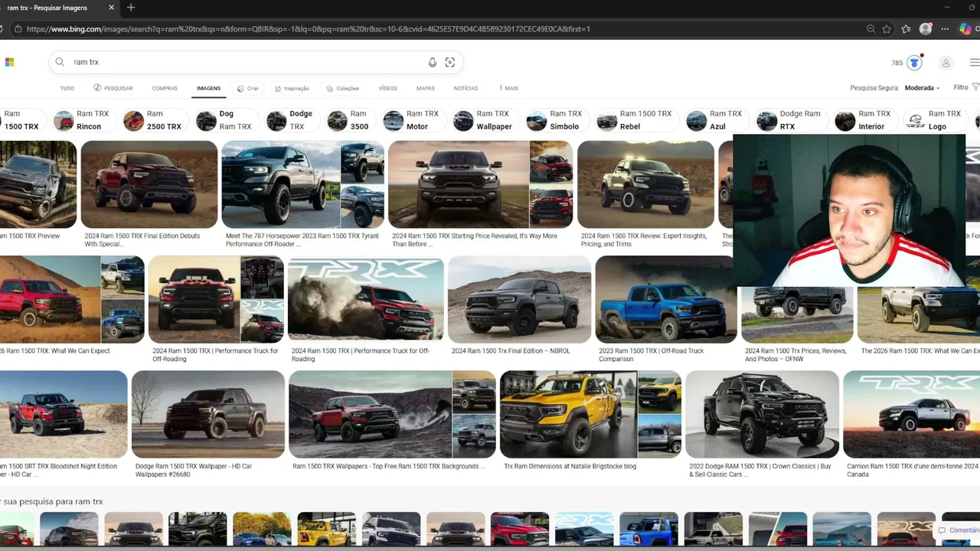Screen dimensions: 980x551
Task: Open the 2024 Ram 1500 TRX Final Edition Debuts image
Action: (149, 184)
